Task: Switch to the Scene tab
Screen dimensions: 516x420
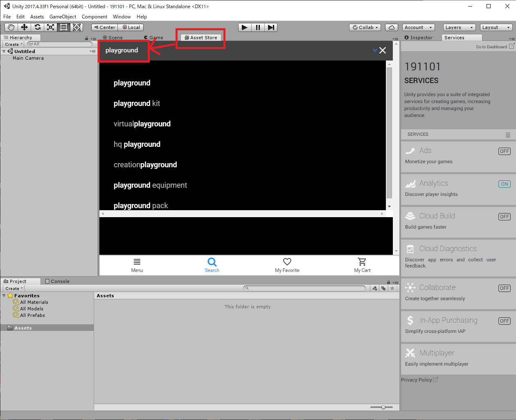Action: pos(113,38)
